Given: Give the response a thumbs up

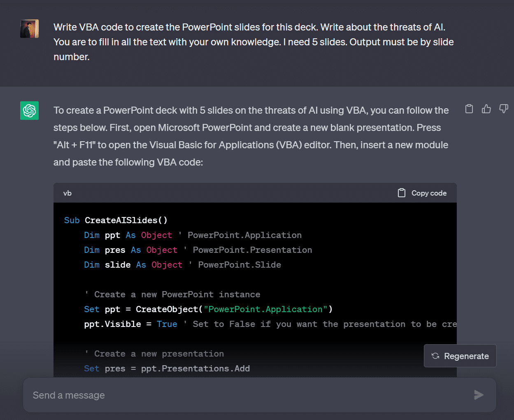Looking at the screenshot, I should (x=486, y=109).
